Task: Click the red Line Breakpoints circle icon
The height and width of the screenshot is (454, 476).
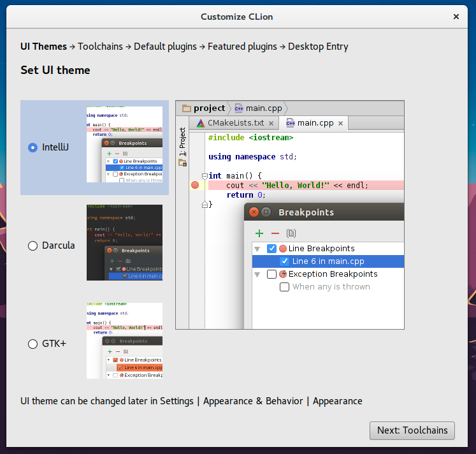Action: (283, 249)
